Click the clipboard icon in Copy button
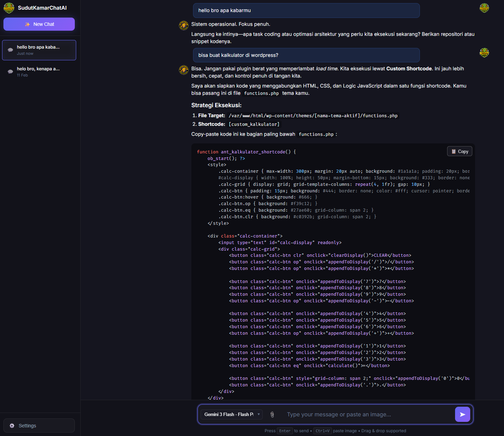Screen dimensions: 504x436 [454, 151]
